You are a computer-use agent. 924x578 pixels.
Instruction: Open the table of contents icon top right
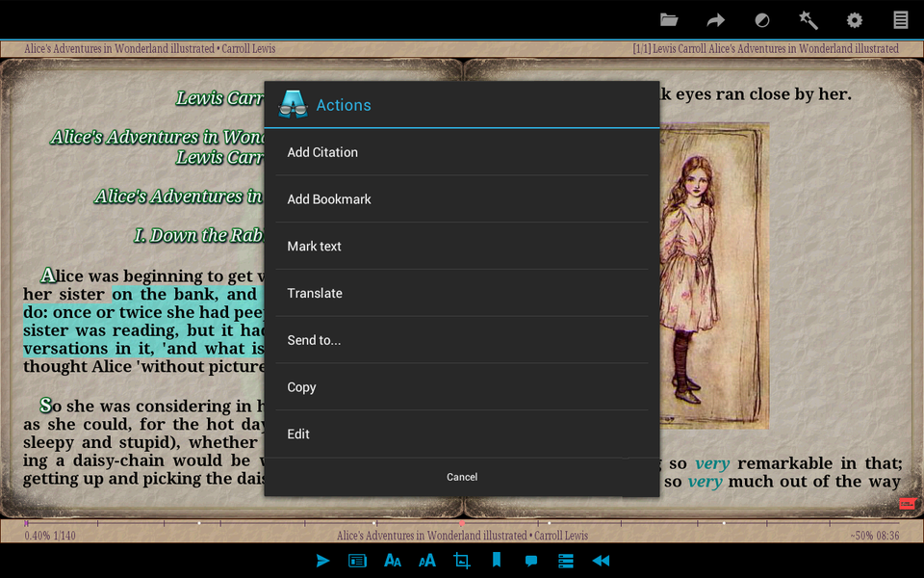(x=900, y=19)
